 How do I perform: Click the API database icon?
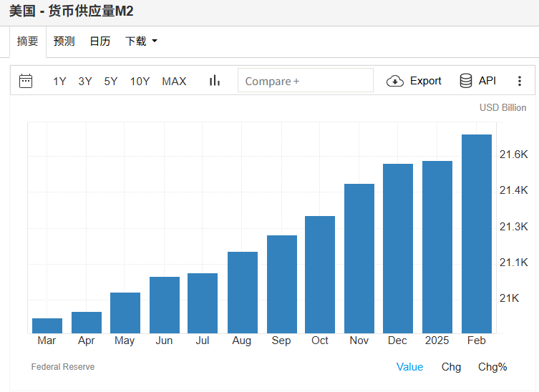pos(466,81)
